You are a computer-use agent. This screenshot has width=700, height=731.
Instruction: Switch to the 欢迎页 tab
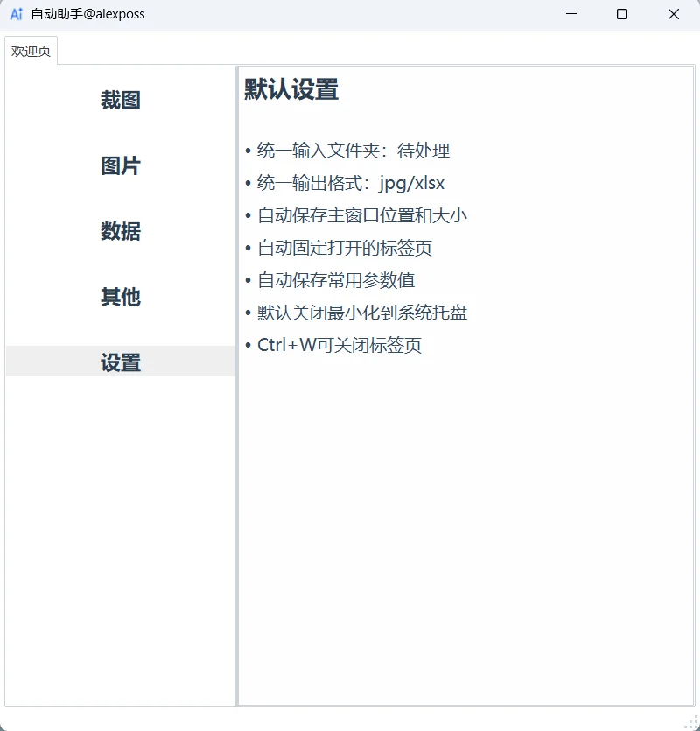(31, 51)
